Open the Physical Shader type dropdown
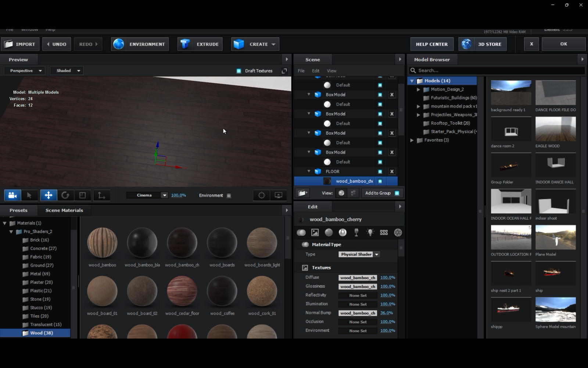 coord(359,254)
